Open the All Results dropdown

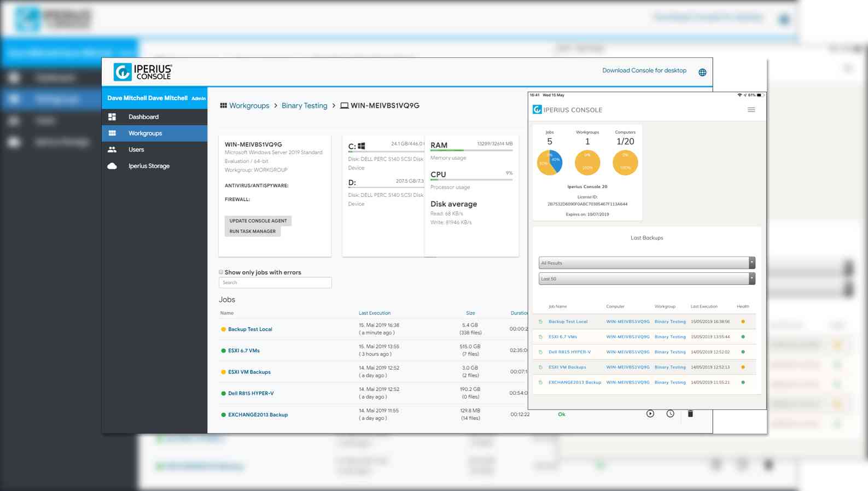646,263
